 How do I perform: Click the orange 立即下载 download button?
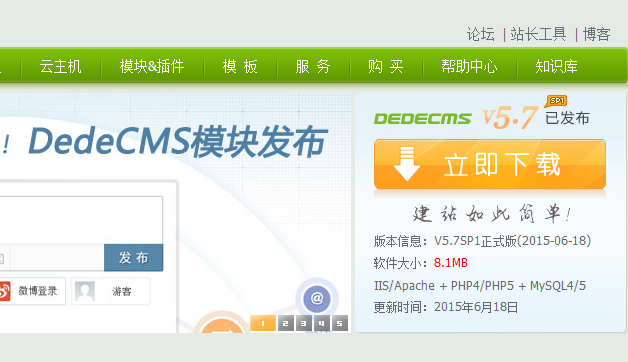click(x=490, y=164)
